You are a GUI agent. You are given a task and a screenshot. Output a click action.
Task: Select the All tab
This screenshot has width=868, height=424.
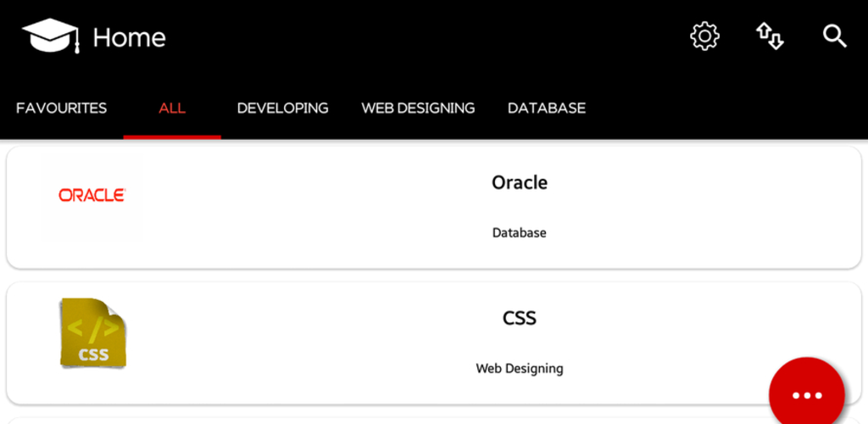point(172,108)
